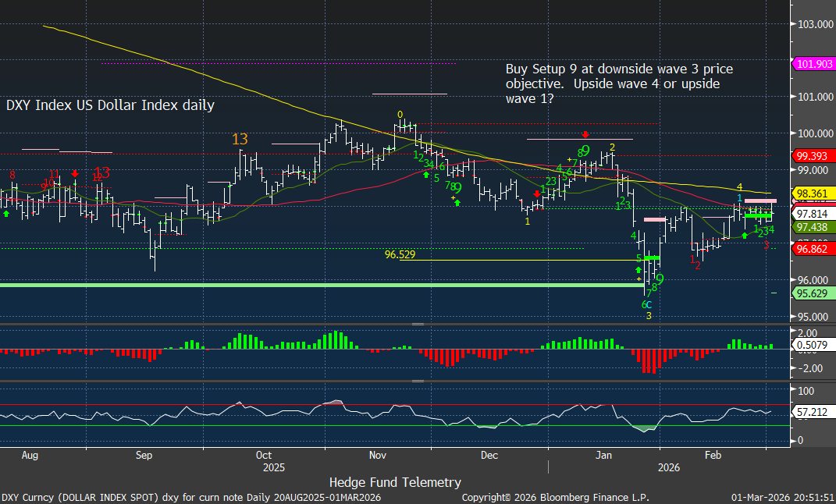Click the yellow 96.529 level label
The height and width of the screenshot is (504, 836).
point(400,254)
